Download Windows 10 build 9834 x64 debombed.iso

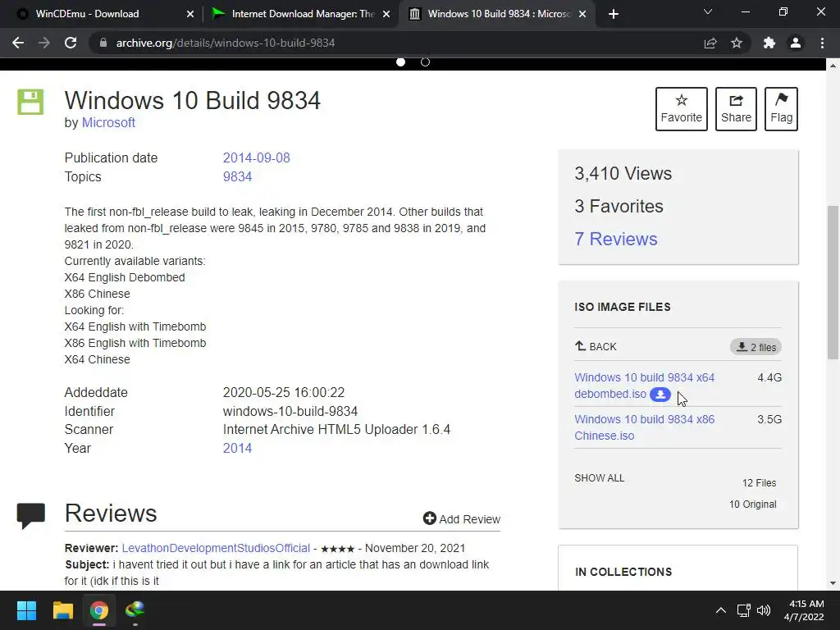pos(645,386)
